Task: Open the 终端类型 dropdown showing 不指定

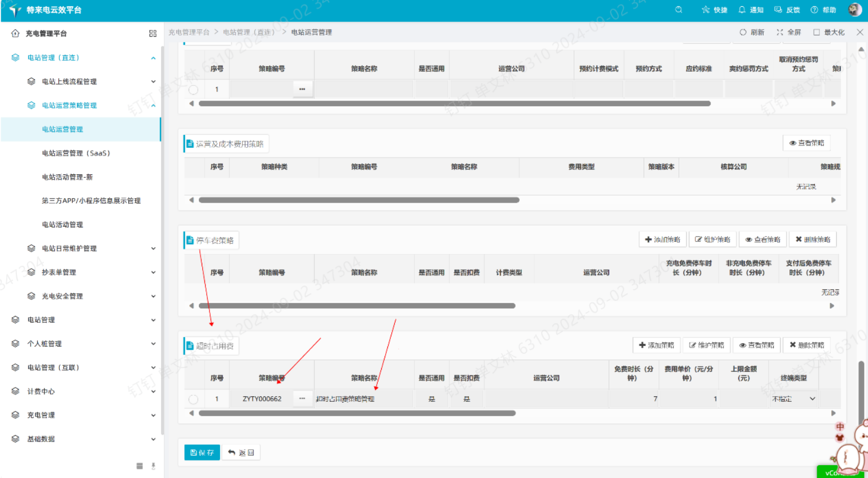Action: click(x=793, y=399)
